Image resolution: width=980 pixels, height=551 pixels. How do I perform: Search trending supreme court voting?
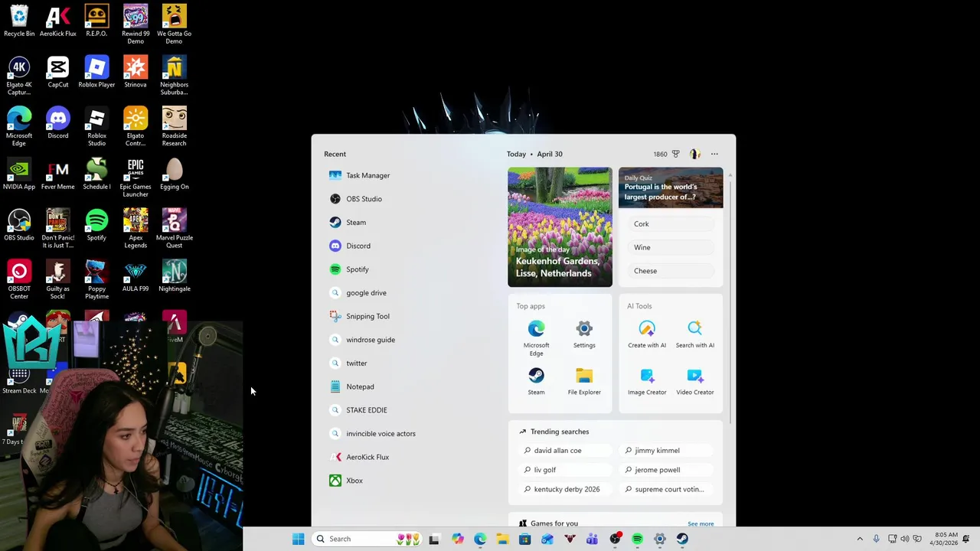click(668, 489)
